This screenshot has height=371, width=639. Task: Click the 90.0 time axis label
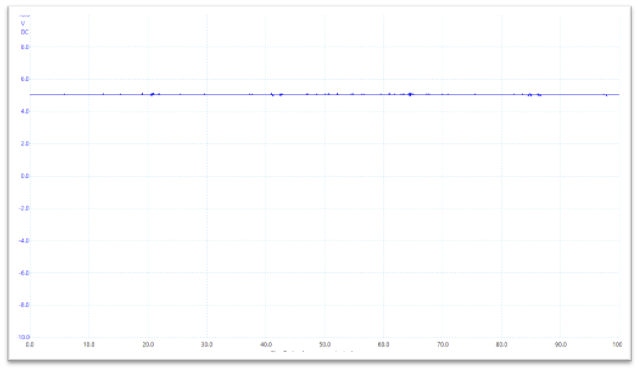coord(560,344)
